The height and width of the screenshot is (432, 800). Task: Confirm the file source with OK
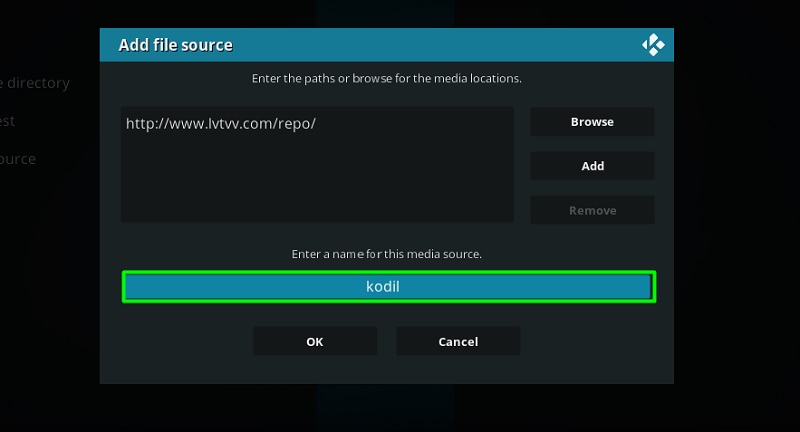pyautogui.click(x=315, y=341)
